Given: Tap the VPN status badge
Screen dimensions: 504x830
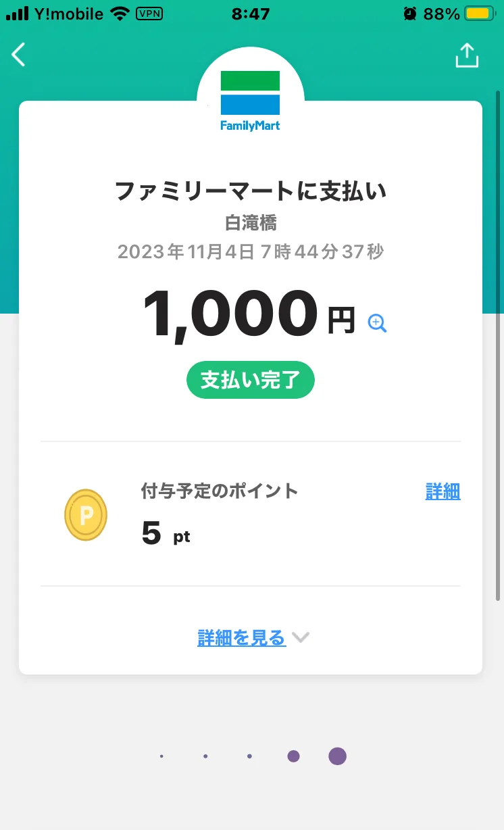Looking at the screenshot, I should click(x=149, y=14).
